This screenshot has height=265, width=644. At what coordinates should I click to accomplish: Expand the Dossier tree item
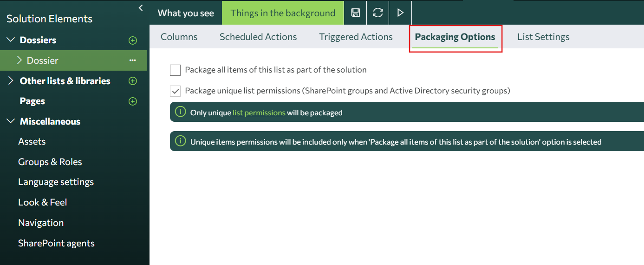[x=20, y=60]
